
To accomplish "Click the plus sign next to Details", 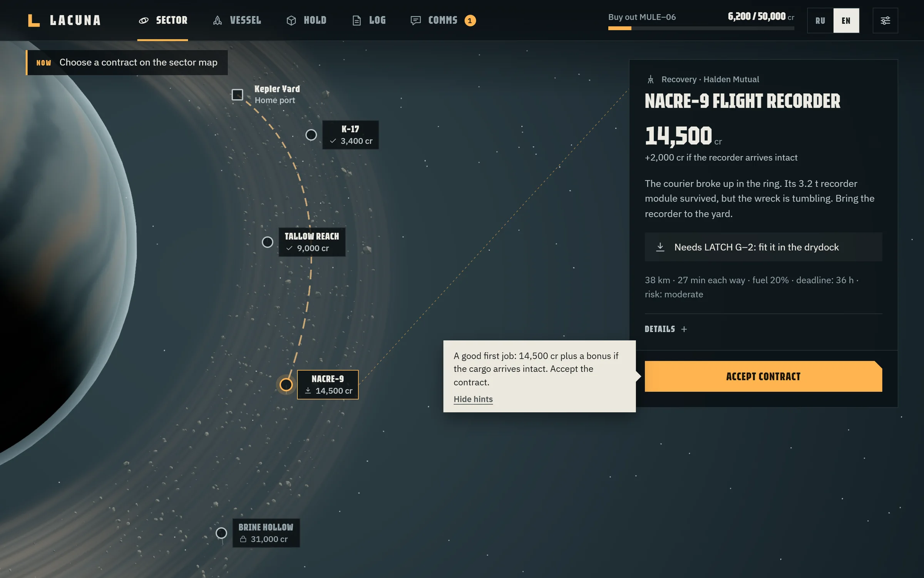I will 684,329.
